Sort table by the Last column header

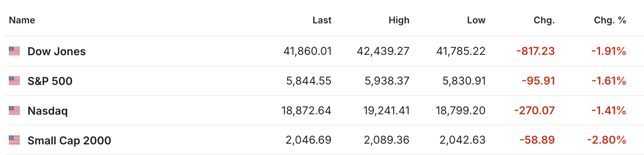click(322, 20)
